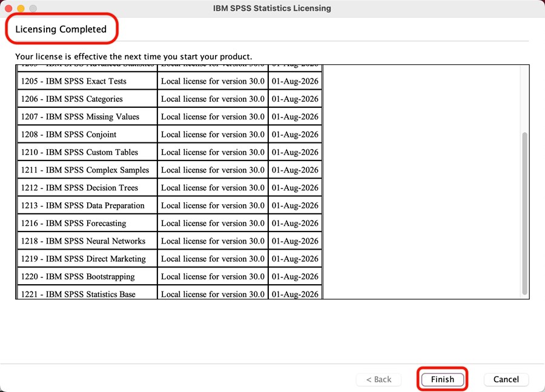Go to the previous step with Back
Image resolution: width=545 pixels, height=392 pixels.
[x=378, y=379]
